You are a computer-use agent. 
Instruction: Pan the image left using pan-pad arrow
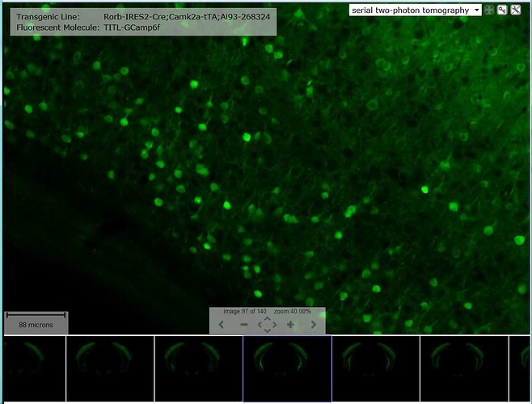coord(260,325)
